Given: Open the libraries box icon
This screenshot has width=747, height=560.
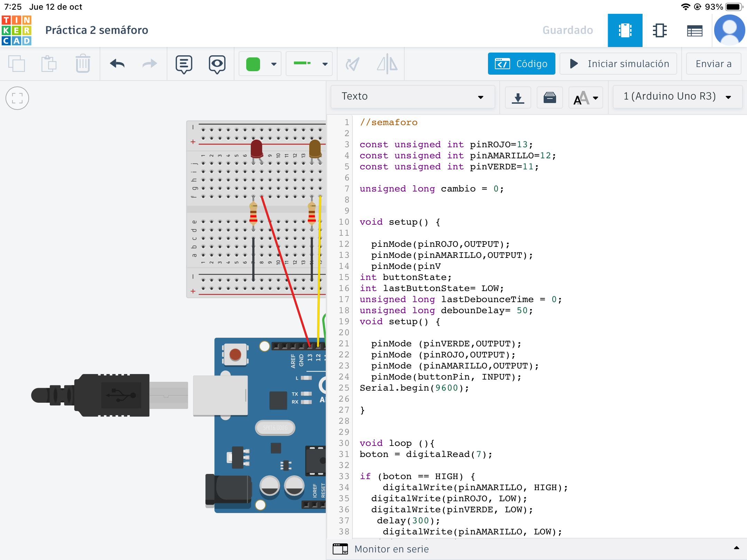Looking at the screenshot, I should pos(550,97).
